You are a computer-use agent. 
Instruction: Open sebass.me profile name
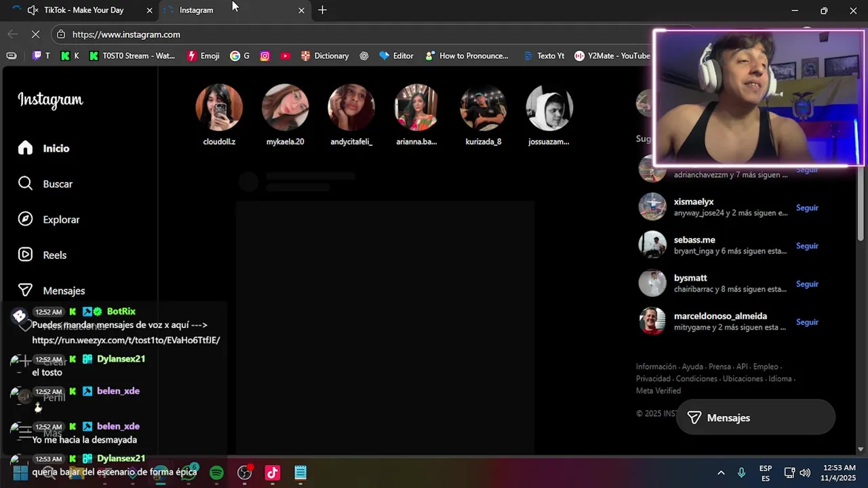[x=694, y=240]
